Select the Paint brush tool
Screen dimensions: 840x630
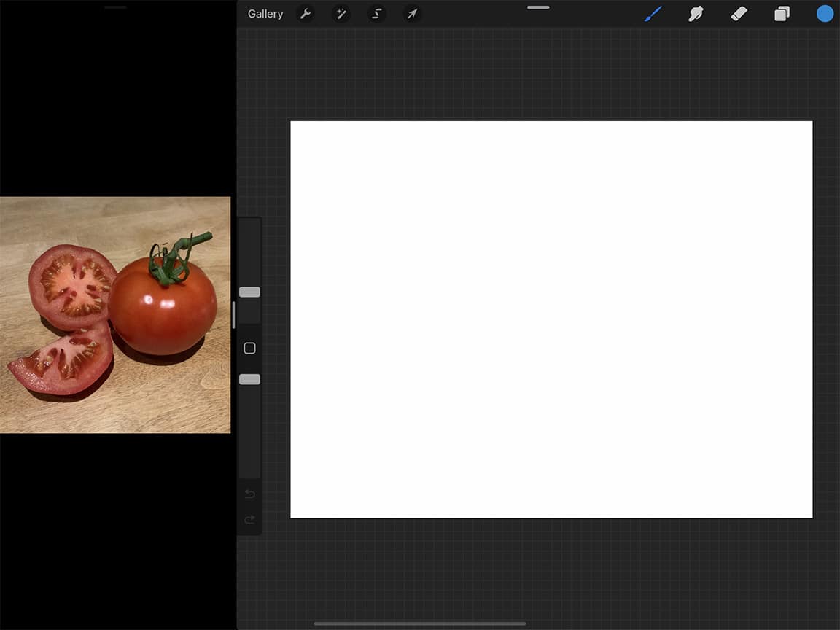(653, 13)
